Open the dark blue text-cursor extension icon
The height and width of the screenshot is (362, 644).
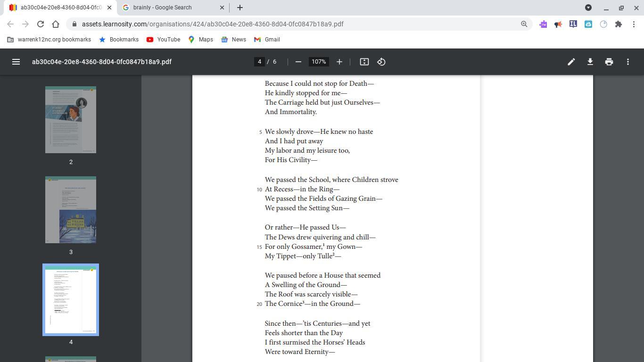coord(573,24)
